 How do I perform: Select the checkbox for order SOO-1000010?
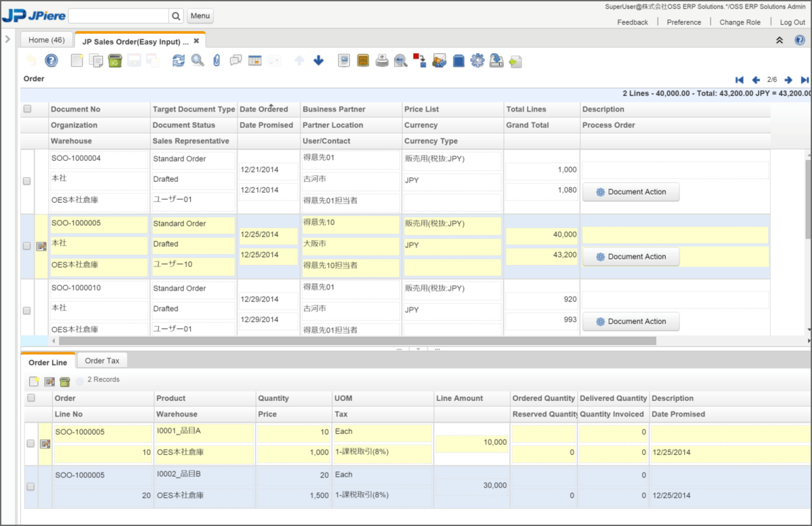(x=27, y=311)
